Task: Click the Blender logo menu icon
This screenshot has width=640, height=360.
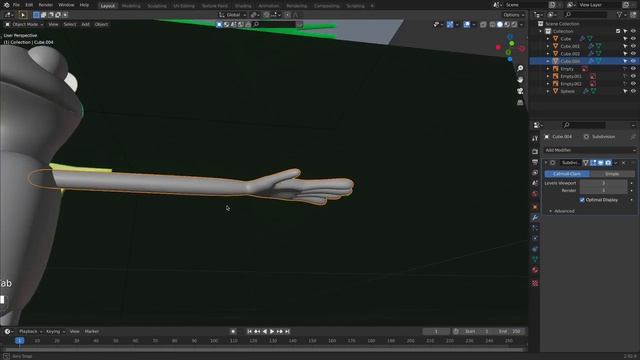Action: tap(6, 5)
